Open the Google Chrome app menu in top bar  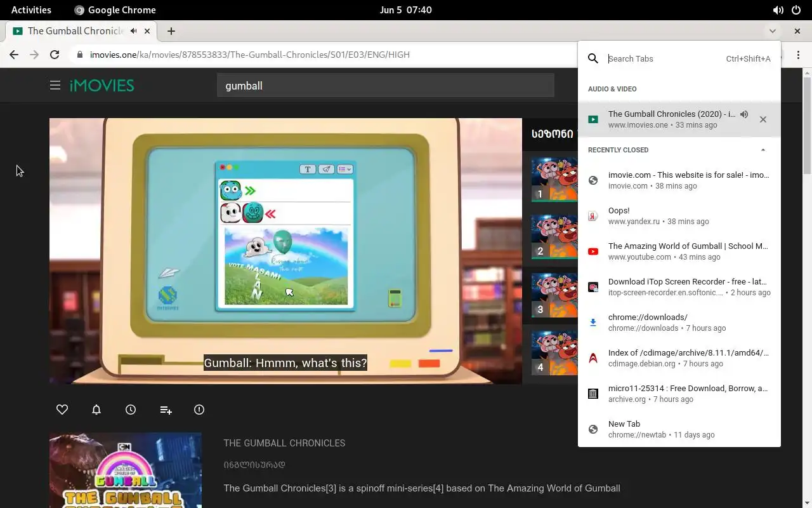115,10
